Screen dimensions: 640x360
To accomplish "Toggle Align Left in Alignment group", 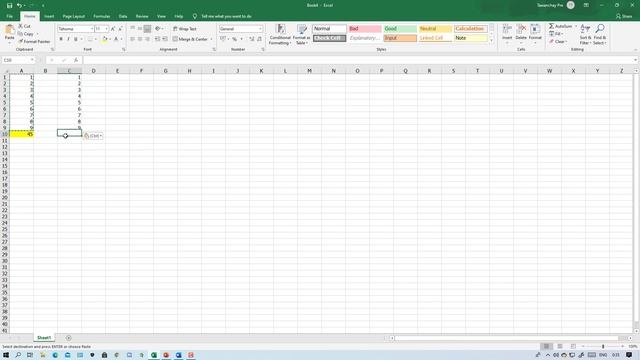I will [132, 39].
